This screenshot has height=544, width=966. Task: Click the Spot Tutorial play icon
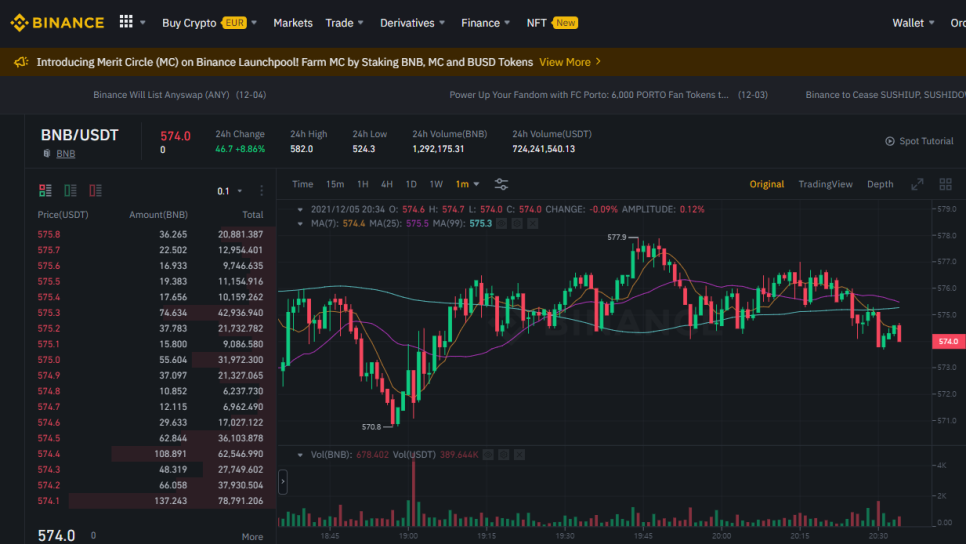pos(890,141)
